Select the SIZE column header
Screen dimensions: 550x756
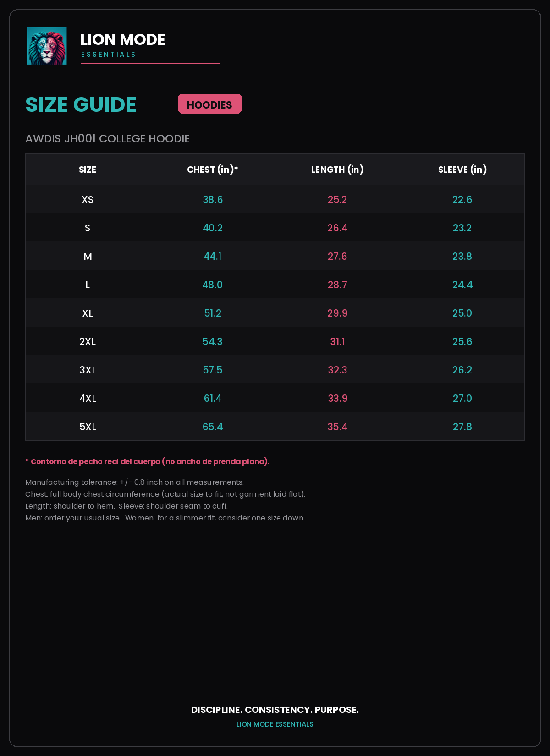[88, 170]
